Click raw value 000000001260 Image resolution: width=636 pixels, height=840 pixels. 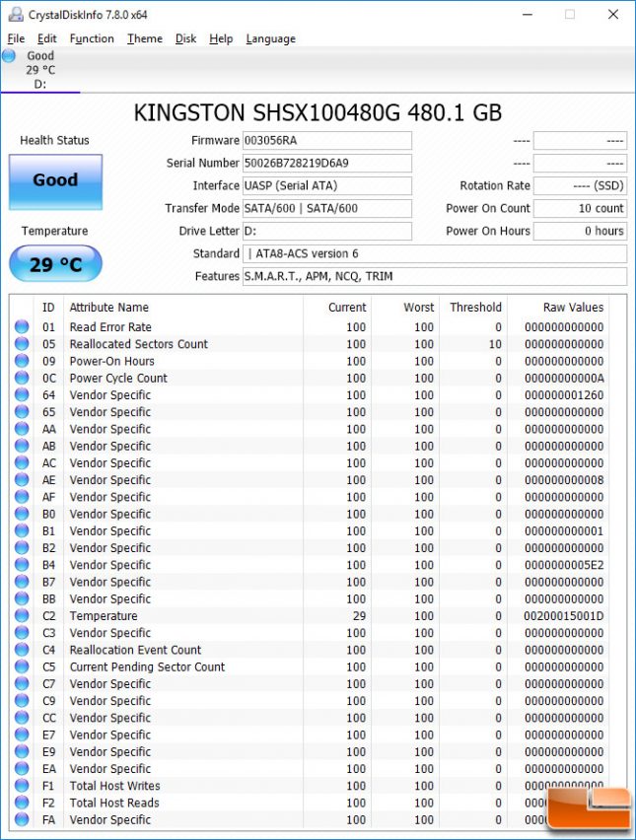coord(564,395)
